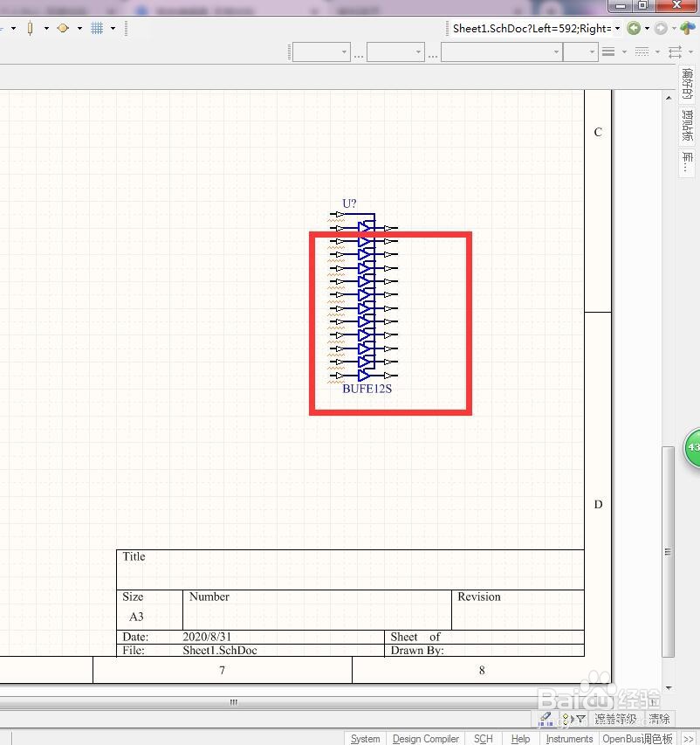700x745 pixels.
Task: Click the green floating circle widget
Action: pos(692,447)
